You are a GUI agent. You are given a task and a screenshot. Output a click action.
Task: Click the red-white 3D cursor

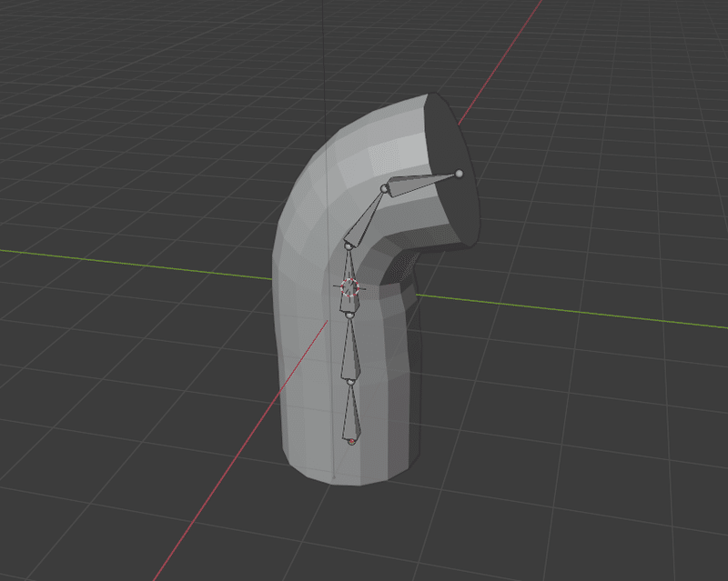(x=350, y=287)
